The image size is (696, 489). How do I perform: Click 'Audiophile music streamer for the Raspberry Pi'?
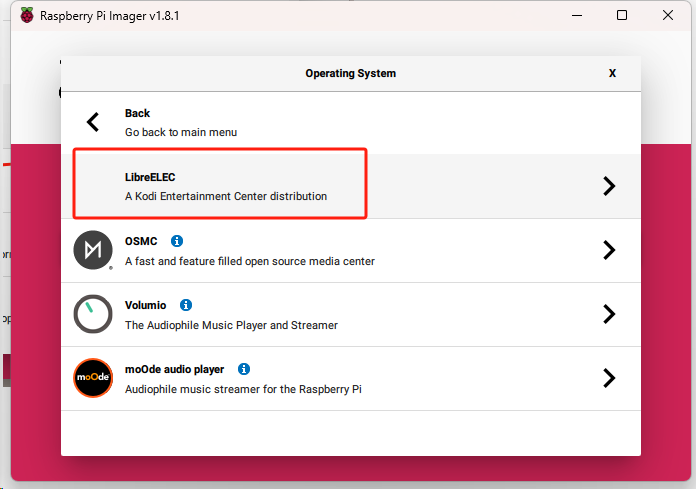click(243, 389)
